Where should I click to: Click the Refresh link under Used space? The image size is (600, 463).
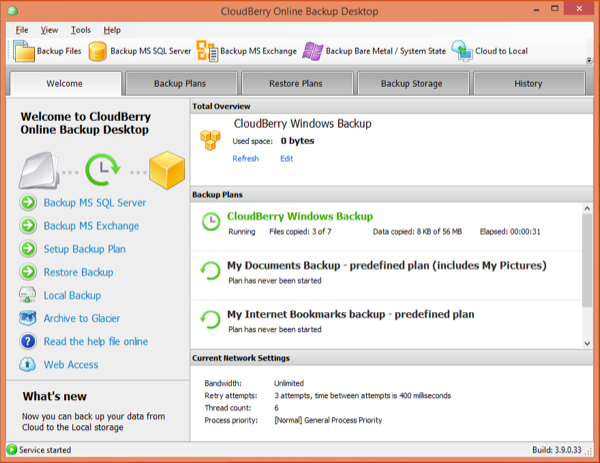tap(246, 158)
